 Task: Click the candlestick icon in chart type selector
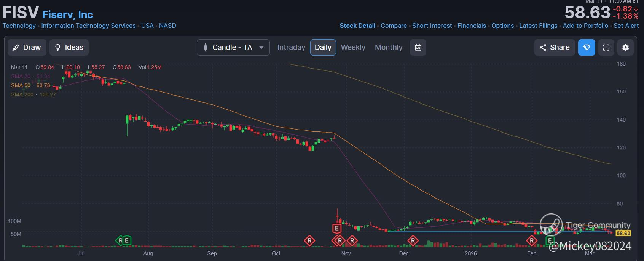click(x=205, y=48)
